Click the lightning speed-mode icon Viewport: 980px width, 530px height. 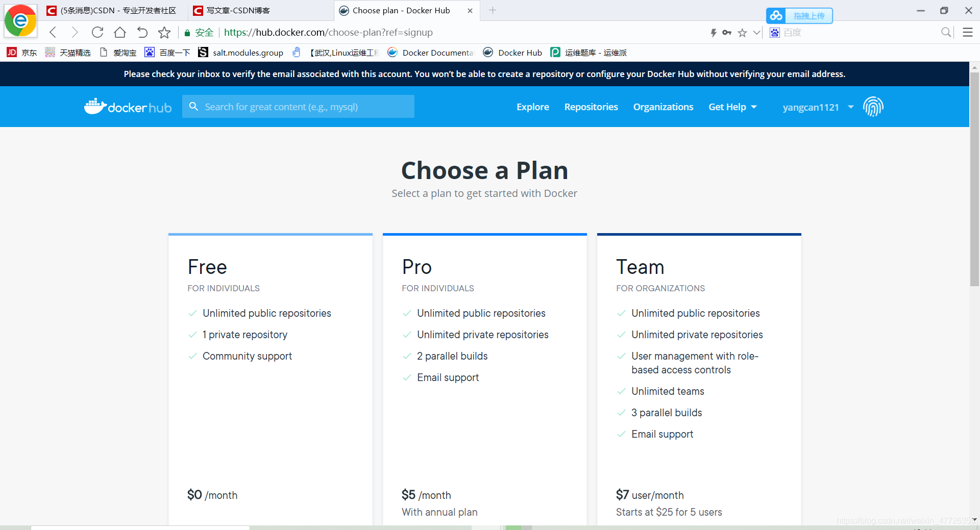tap(714, 33)
